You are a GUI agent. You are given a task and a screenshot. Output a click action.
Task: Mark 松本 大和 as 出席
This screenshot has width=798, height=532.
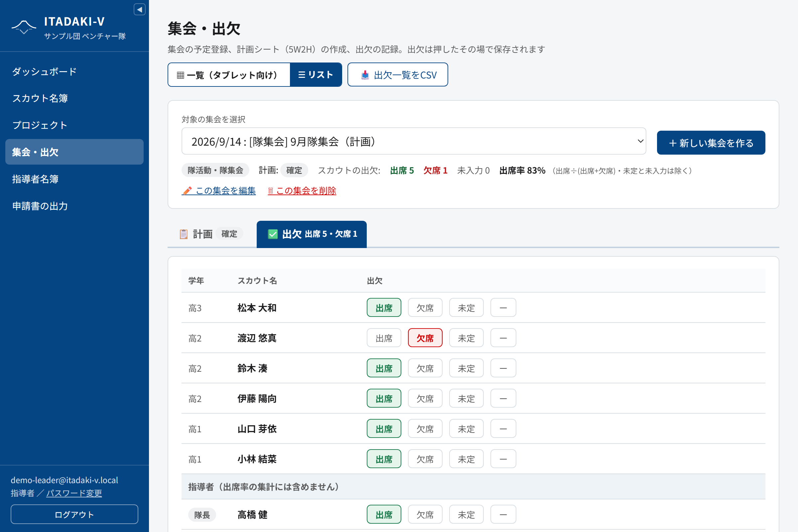coord(384,308)
